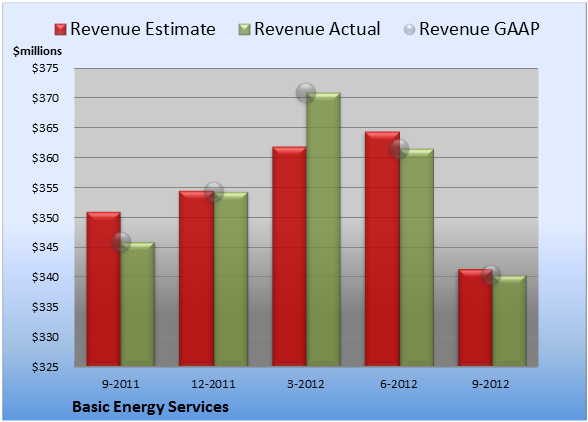Click the '6-2012' x-axis label

399,384
